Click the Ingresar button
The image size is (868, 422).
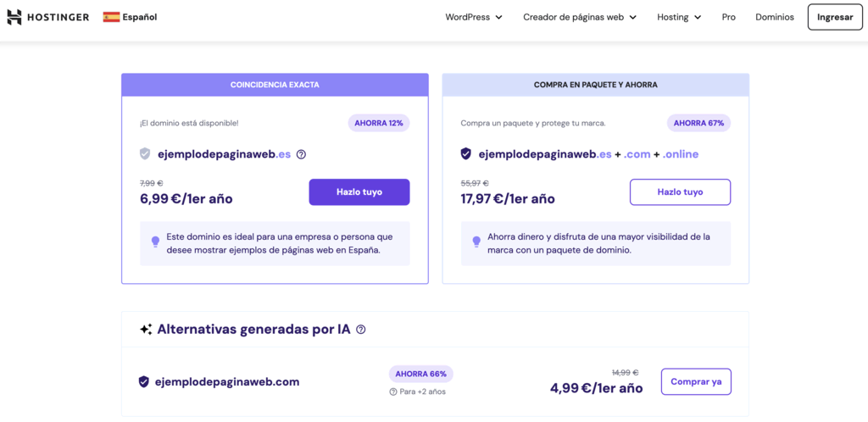click(x=835, y=17)
